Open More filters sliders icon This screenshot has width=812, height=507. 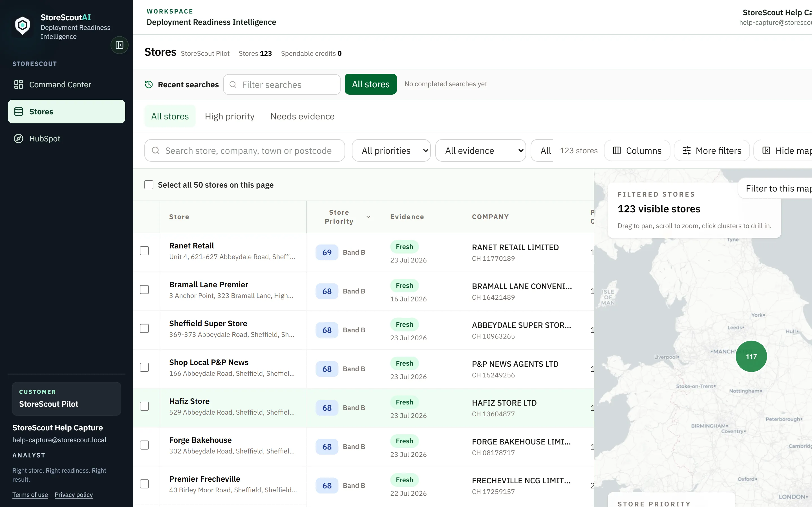tap(687, 151)
